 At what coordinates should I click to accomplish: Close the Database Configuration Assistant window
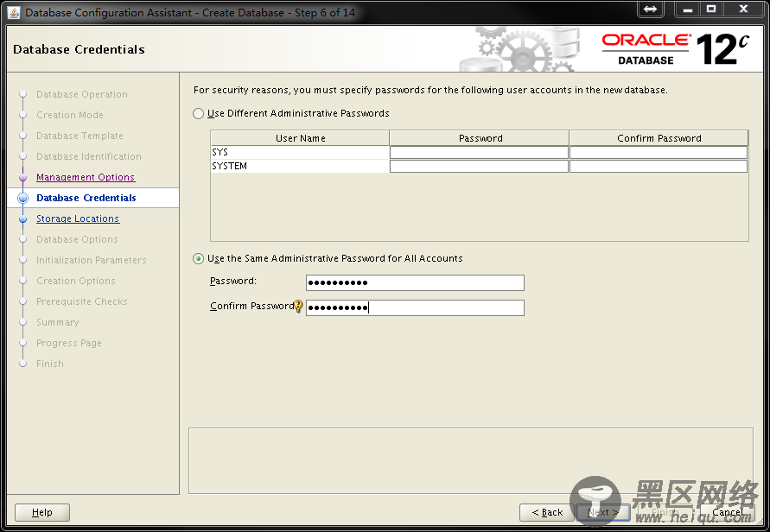pyautogui.click(x=743, y=9)
